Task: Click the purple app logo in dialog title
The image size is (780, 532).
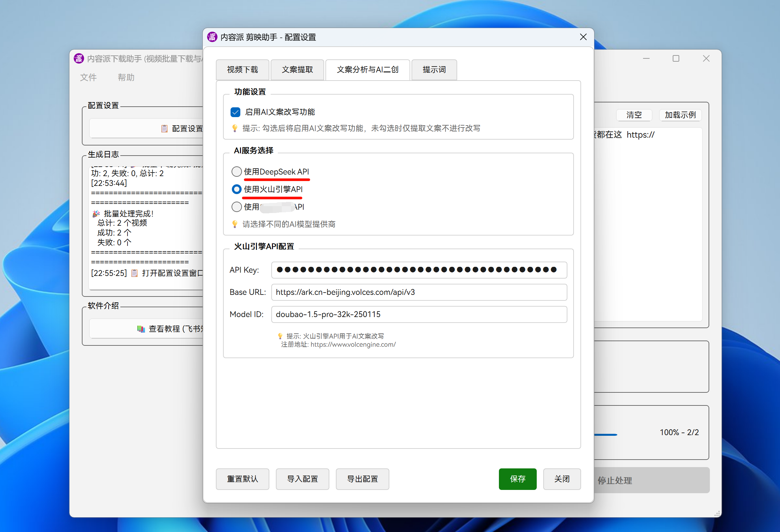Action: (212, 37)
